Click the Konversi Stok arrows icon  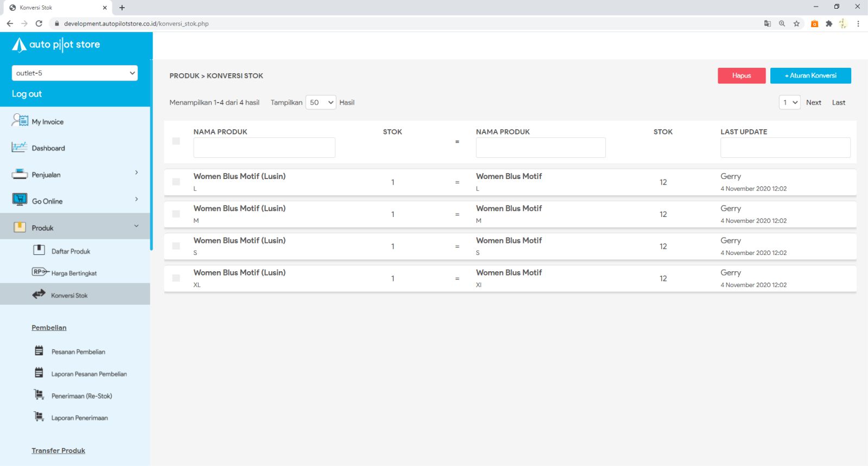39,294
